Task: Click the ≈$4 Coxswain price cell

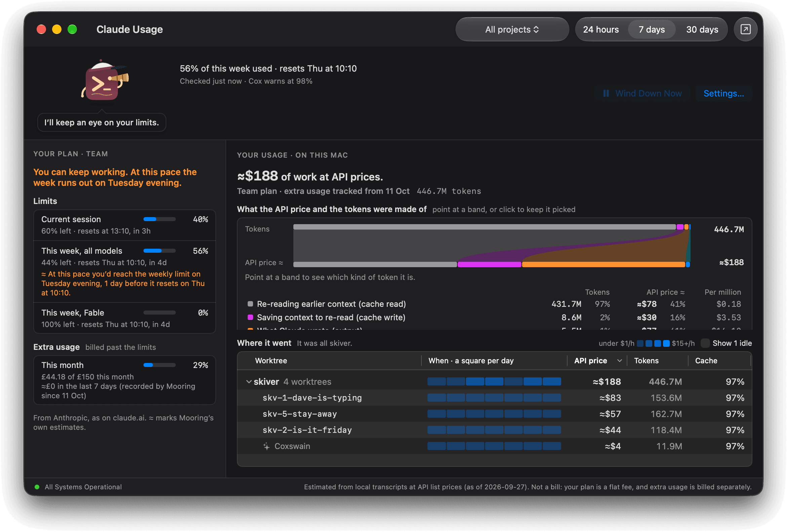Action: click(613, 446)
